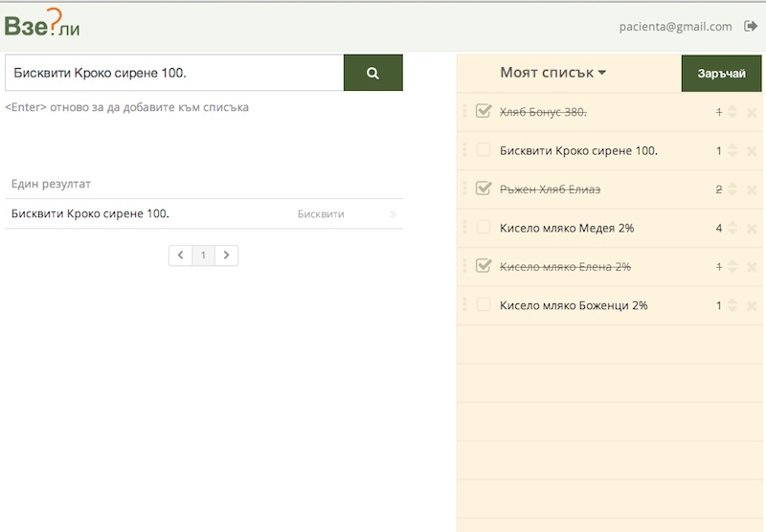Click drag handle of Кисело мляко Медея 2%
This screenshot has width=766, height=532.
[464, 227]
